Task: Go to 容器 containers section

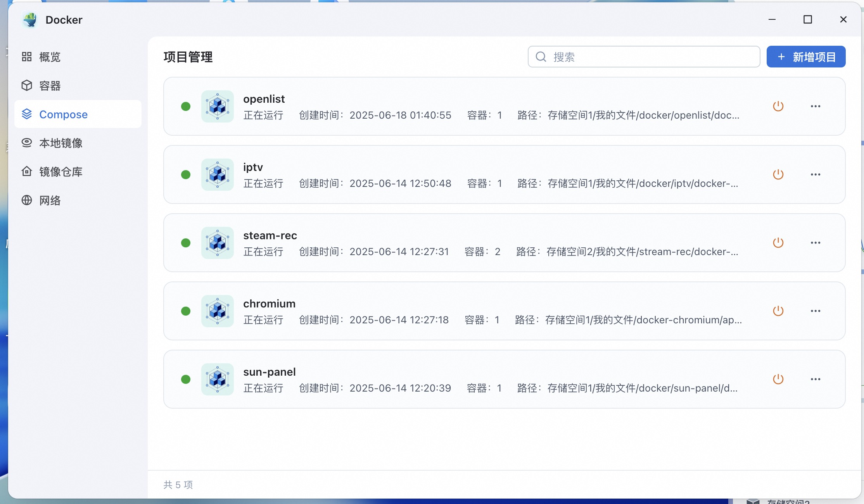Action: tap(50, 86)
